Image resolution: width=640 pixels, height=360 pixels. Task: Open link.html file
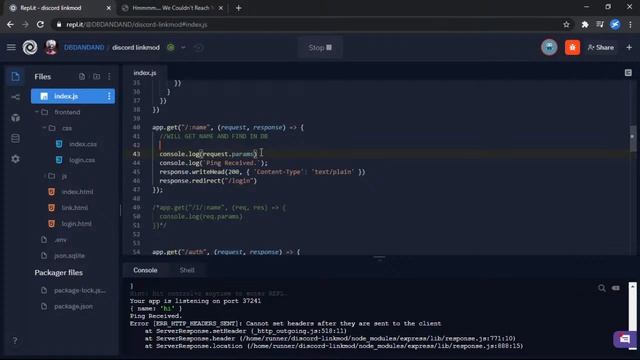point(75,208)
